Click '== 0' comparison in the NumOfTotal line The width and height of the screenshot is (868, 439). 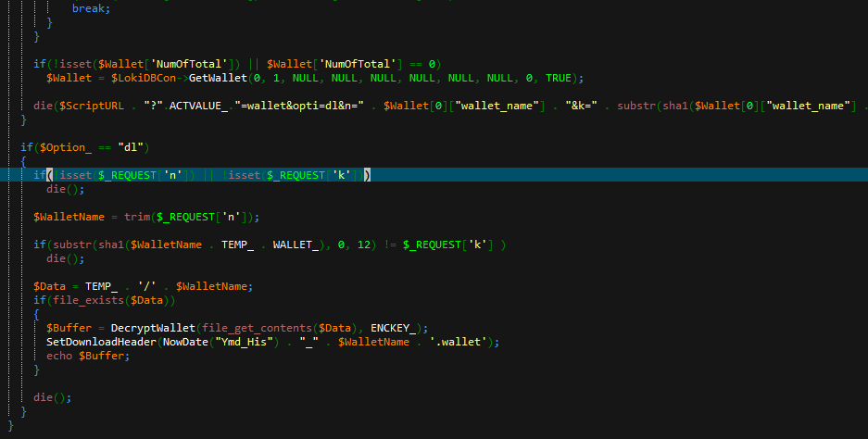coord(422,64)
